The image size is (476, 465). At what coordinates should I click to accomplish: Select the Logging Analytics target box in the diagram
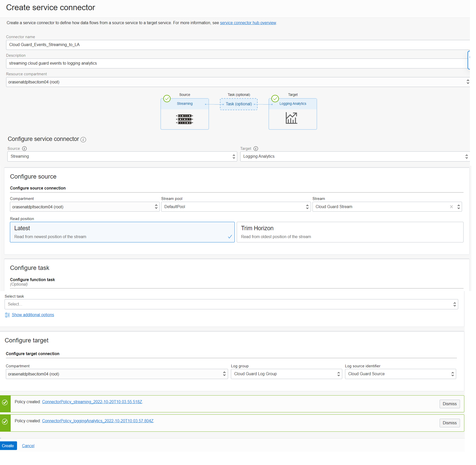292,114
